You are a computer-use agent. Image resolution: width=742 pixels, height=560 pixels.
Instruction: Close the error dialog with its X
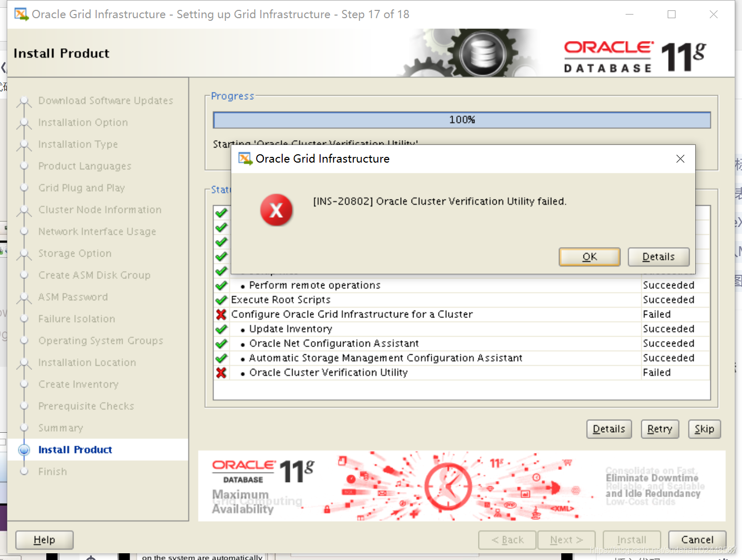[680, 158]
